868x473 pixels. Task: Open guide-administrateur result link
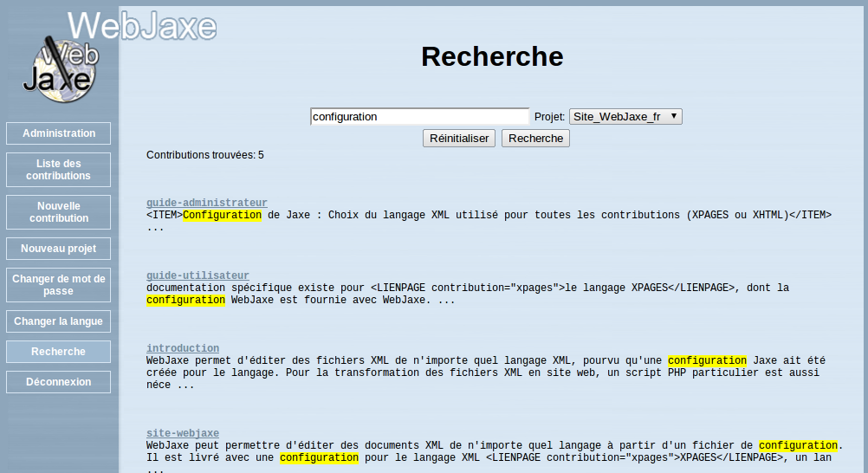(206, 203)
